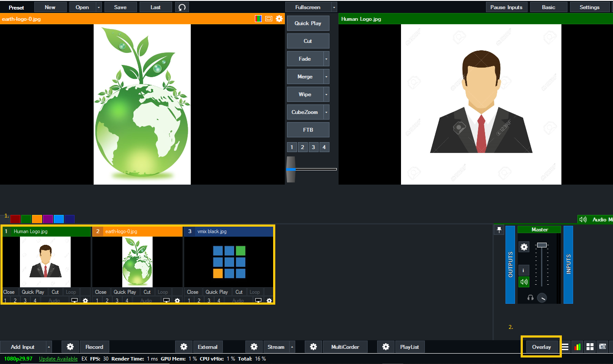Open the hamburger list view icon in bottom bar
Image resolution: width=613 pixels, height=364 pixels.
pos(565,347)
